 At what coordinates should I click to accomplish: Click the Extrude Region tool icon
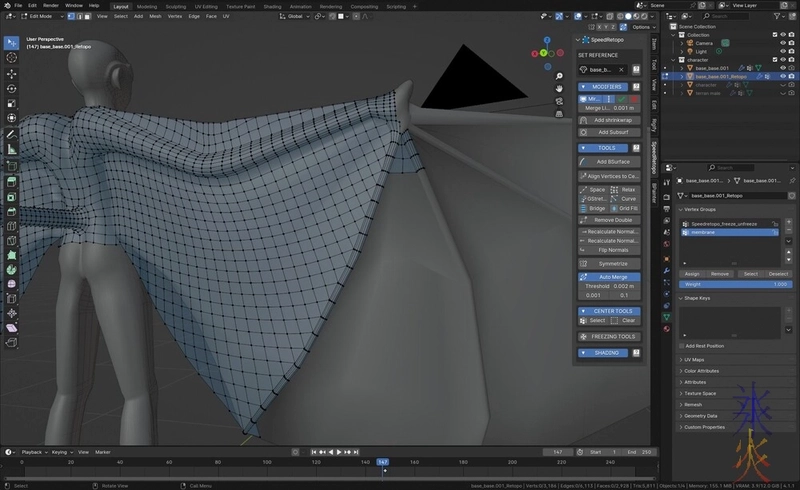(x=11, y=181)
